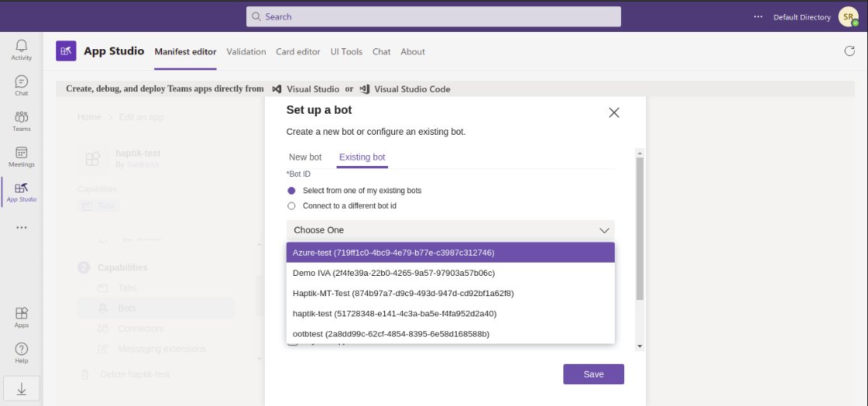The height and width of the screenshot is (406, 868).
Task: Click the download arrow icon in sidebar
Action: click(22, 389)
